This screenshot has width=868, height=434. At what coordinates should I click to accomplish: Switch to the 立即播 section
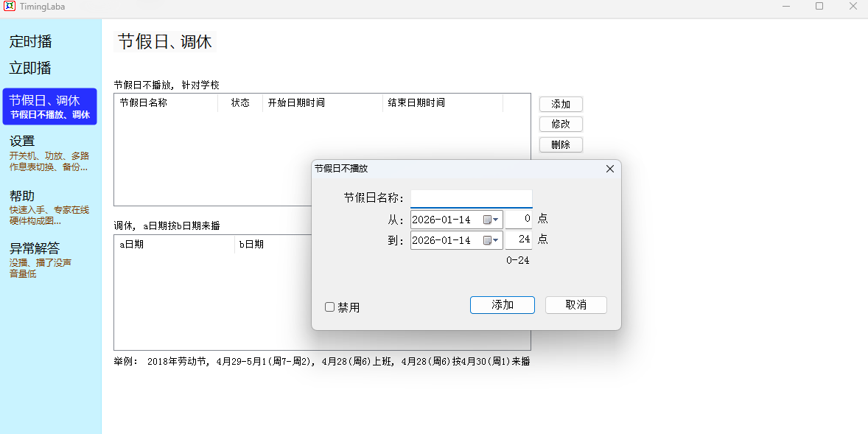[x=30, y=69]
